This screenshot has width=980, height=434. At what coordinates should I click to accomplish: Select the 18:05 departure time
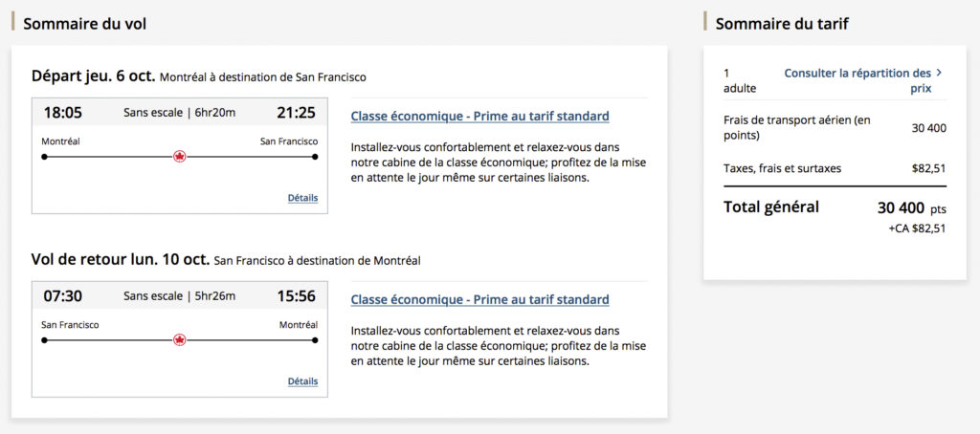point(63,113)
